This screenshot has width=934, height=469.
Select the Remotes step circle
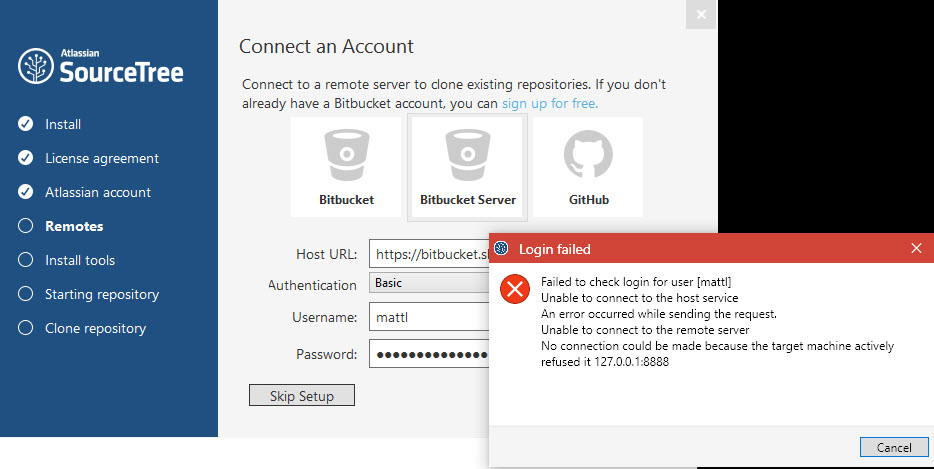(x=26, y=226)
